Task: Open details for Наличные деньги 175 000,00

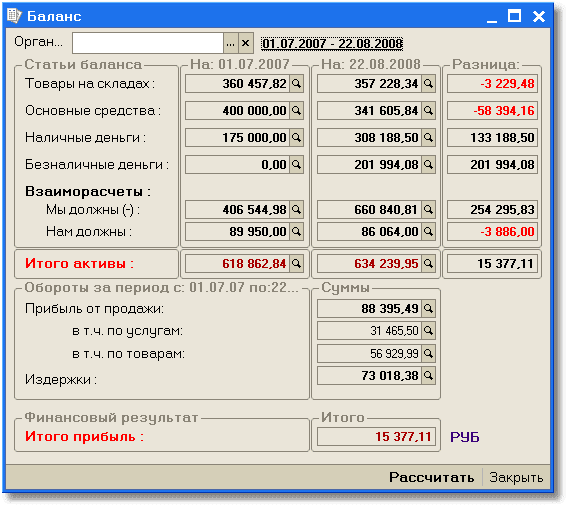Action: pyautogui.click(x=296, y=138)
